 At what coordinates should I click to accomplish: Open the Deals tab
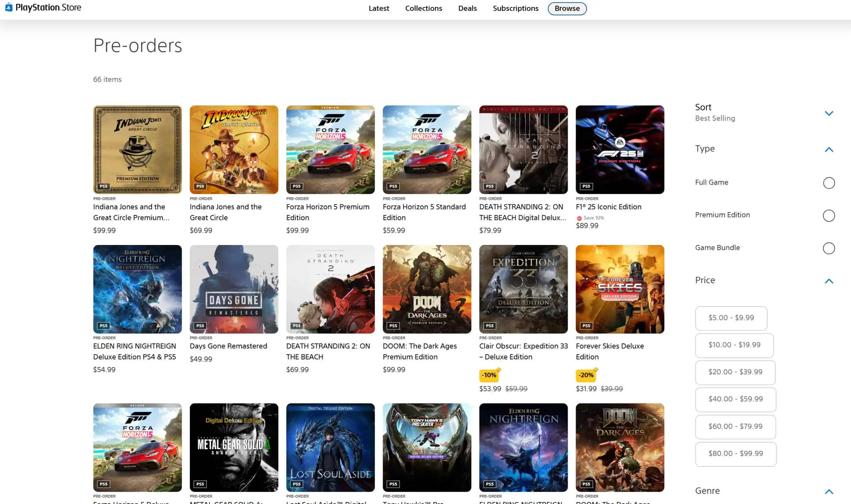[467, 9]
